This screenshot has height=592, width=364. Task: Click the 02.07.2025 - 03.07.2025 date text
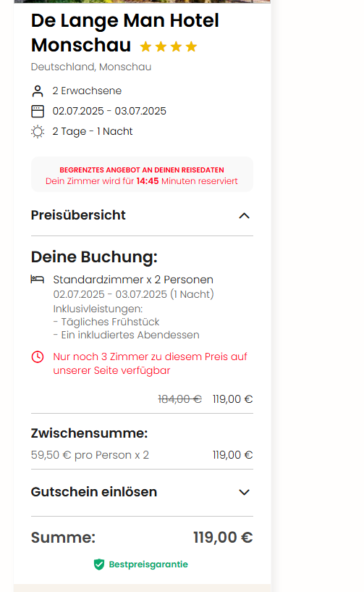[x=109, y=111]
